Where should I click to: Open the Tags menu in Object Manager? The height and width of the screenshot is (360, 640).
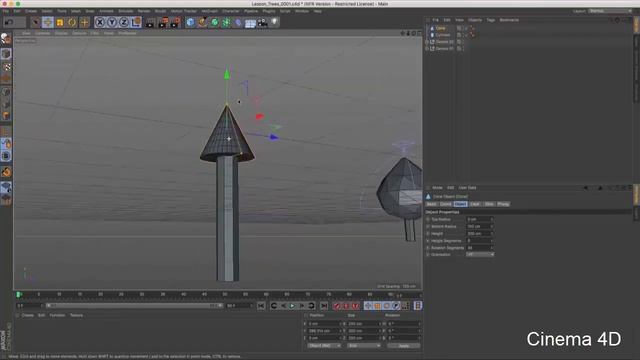click(x=491, y=20)
